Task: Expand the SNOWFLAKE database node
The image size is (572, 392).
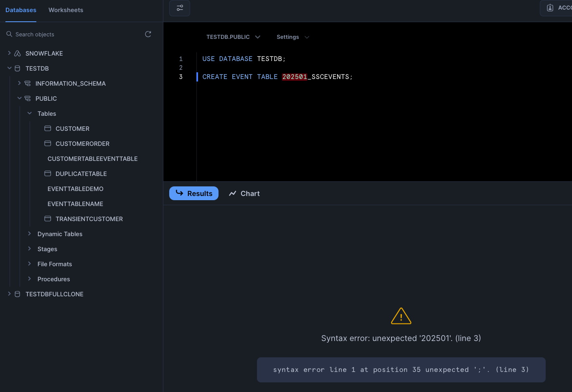Action: (x=9, y=53)
